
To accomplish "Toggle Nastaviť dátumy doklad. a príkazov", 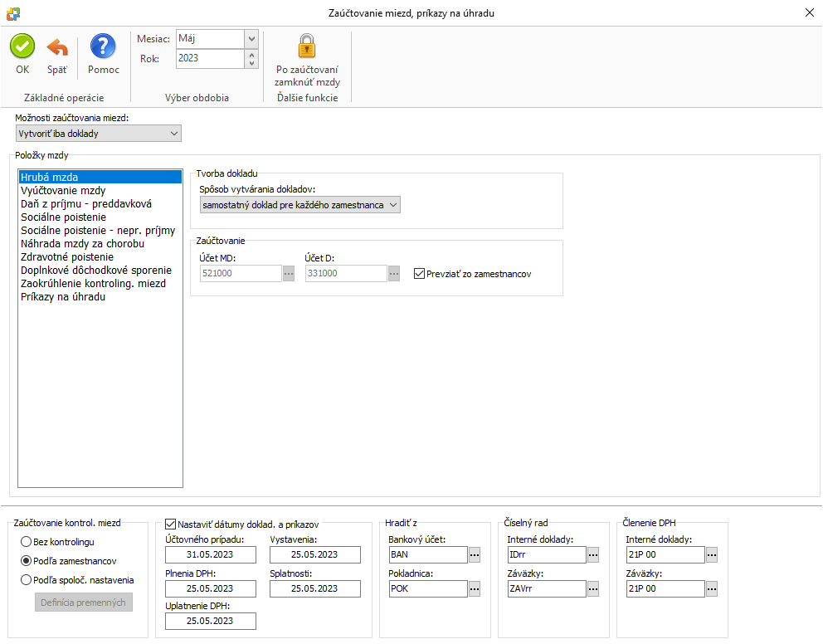I will pyautogui.click(x=171, y=524).
